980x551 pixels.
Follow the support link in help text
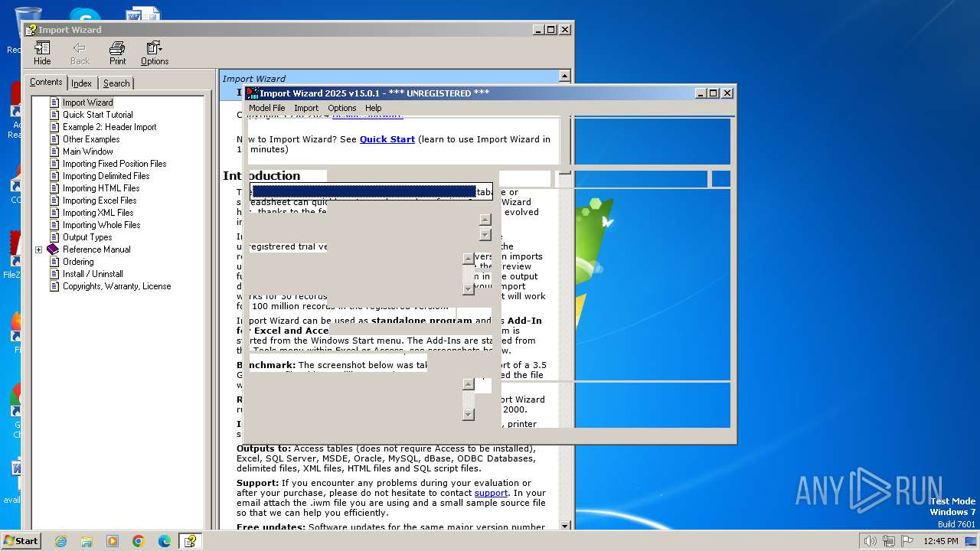coord(491,493)
